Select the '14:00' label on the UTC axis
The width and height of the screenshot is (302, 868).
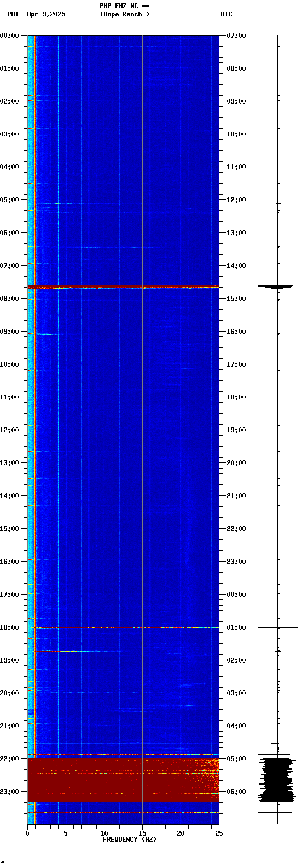236,266
